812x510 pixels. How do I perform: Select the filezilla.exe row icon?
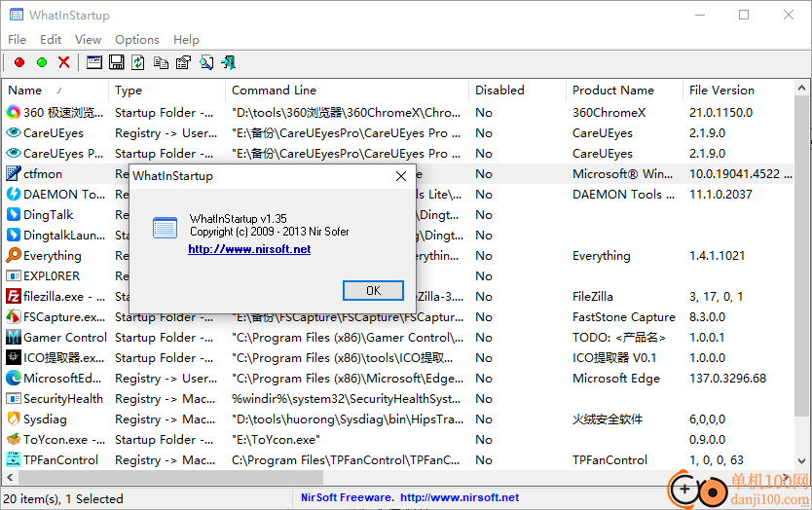point(13,296)
